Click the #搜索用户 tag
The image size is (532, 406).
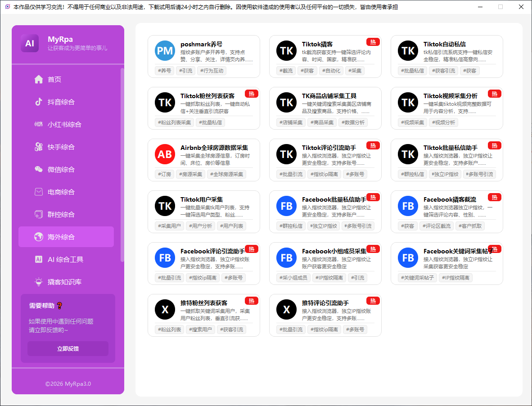pos(200,329)
